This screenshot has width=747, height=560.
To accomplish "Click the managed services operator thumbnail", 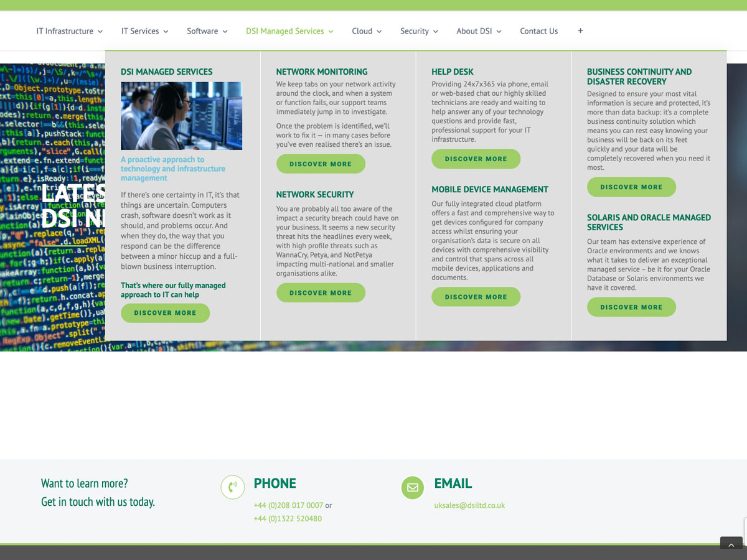I will pyautogui.click(x=181, y=116).
